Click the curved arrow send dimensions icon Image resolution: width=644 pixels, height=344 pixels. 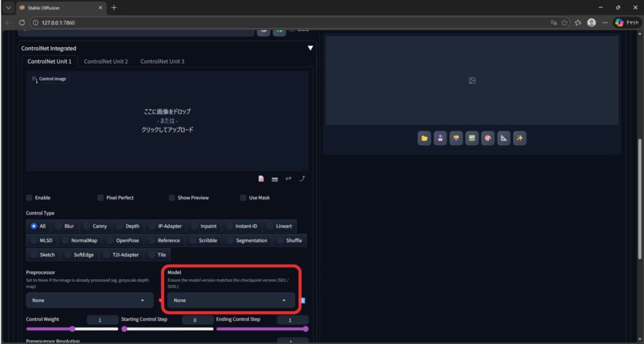coord(302,179)
